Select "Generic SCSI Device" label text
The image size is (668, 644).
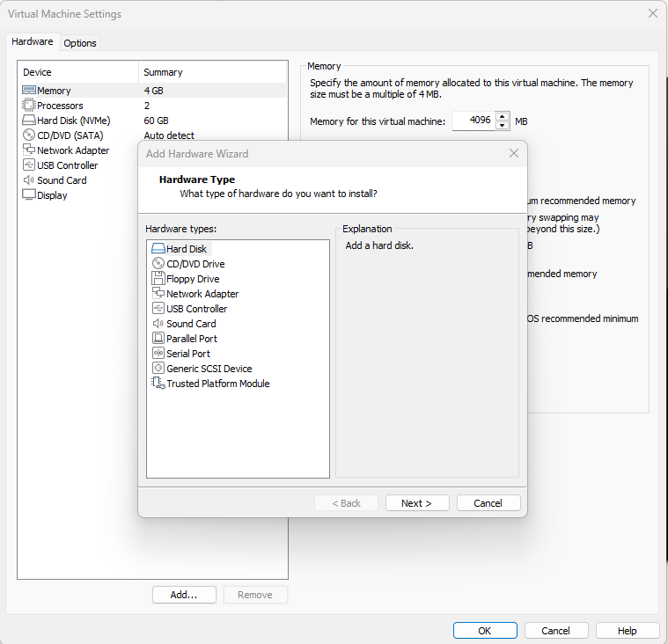point(209,369)
